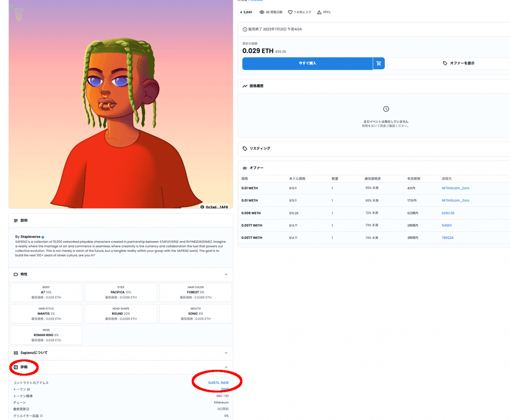Click the 0x3ad...1AF6 badge on image
510x420 pixels.
click(x=214, y=207)
